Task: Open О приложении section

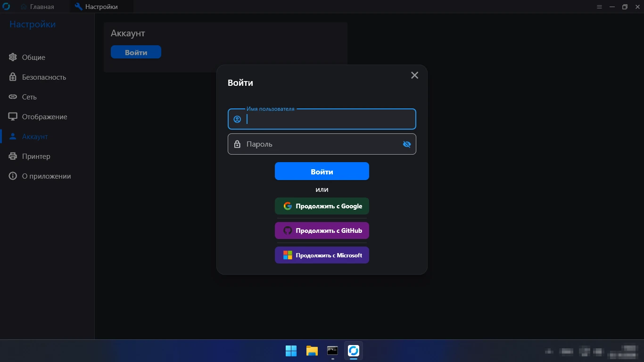Action: click(x=47, y=176)
